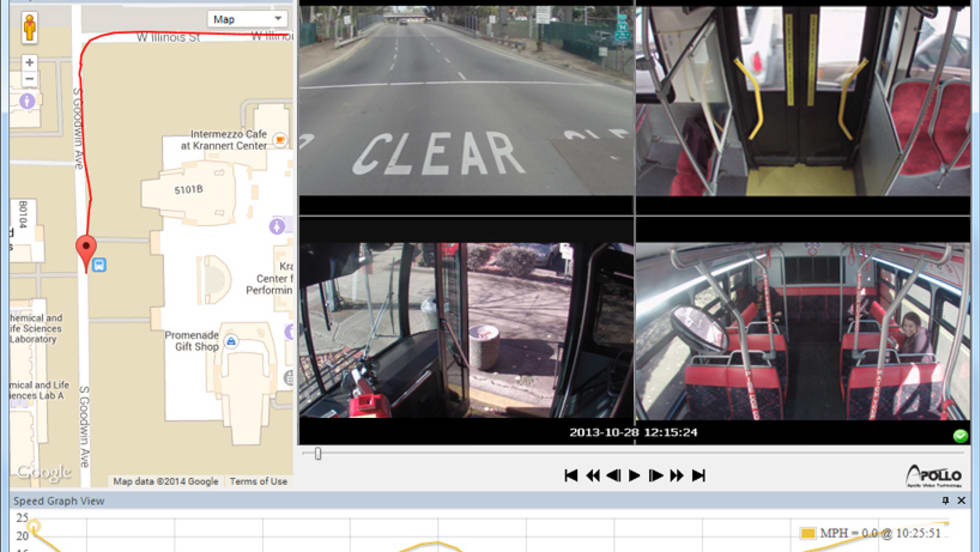Zoom out on the map
The height and width of the screenshot is (552, 980).
[29, 79]
